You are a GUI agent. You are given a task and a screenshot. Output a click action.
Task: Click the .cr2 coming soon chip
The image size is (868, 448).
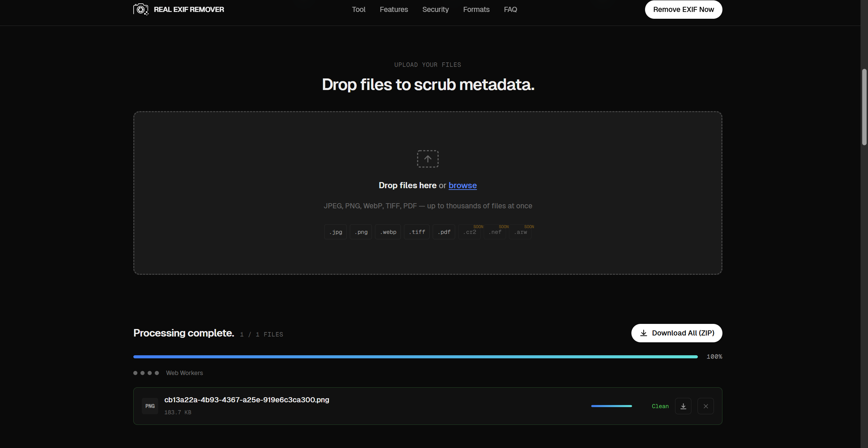(469, 232)
